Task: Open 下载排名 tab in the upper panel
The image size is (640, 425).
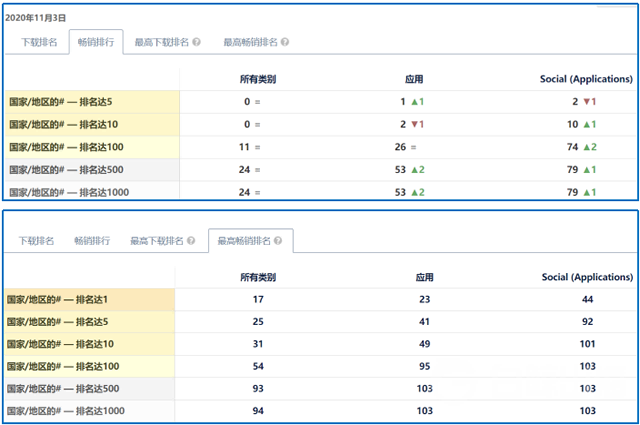Action: click(x=38, y=43)
